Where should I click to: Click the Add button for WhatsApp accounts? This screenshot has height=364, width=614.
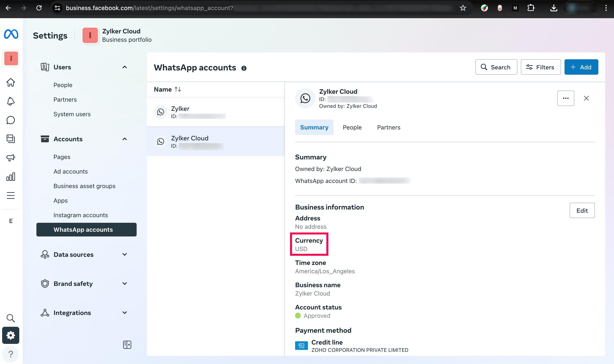point(581,67)
